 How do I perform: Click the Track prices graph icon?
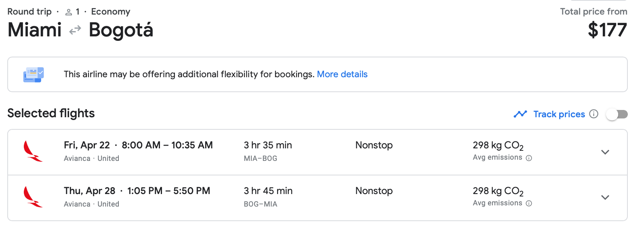coord(520,114)
